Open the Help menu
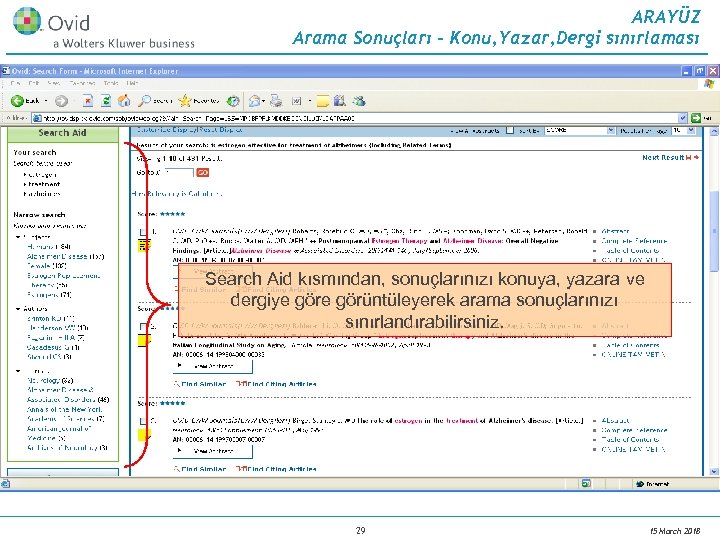The width and height of the screenshot is (720, 540). point(132,83)
